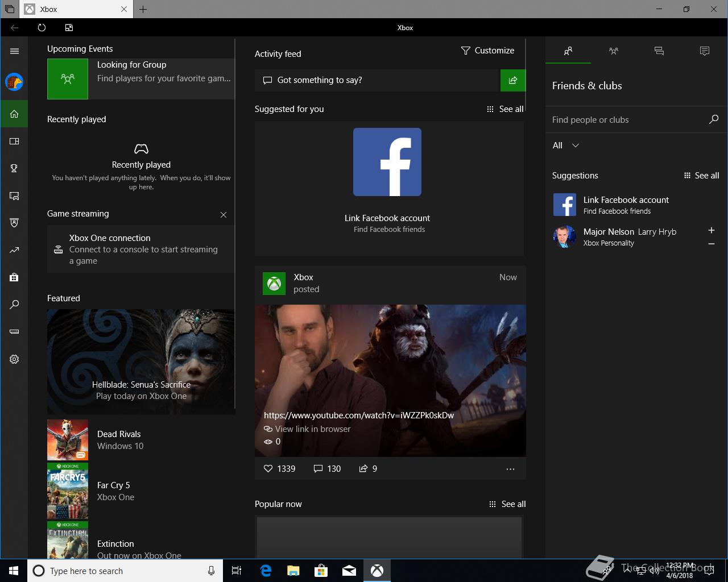The image size is (728, 582).
Task: Open Connection console icon in sidebar
Action: [14, 331]
